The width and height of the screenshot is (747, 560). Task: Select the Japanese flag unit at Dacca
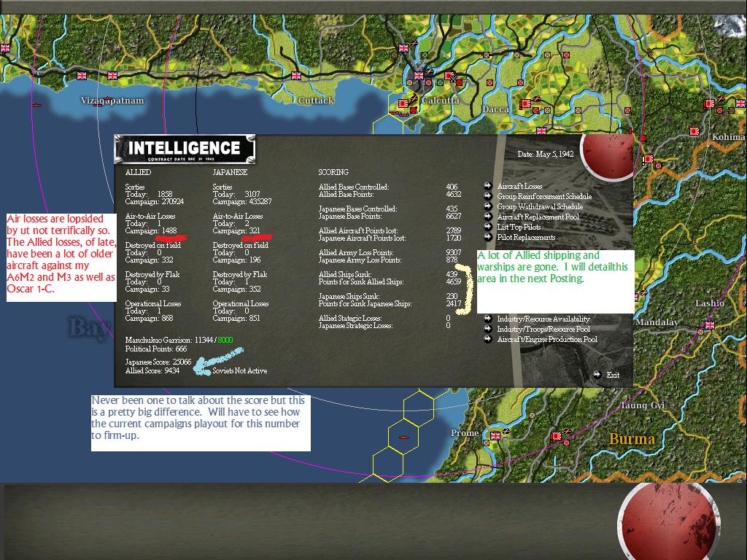click(525, 104)
